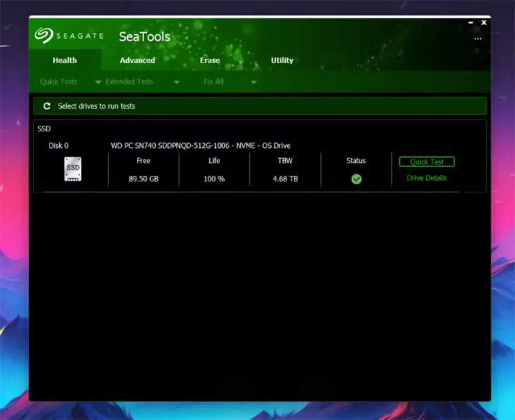Click the refresh drives icon
This screenshot has height=420, width=515.
click(x=46, y=106)
